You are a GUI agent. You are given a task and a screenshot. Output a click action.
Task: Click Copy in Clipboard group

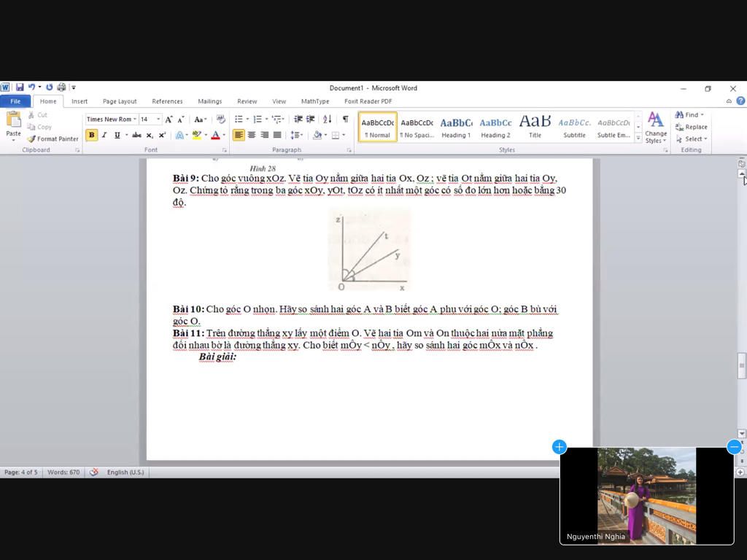39,127
